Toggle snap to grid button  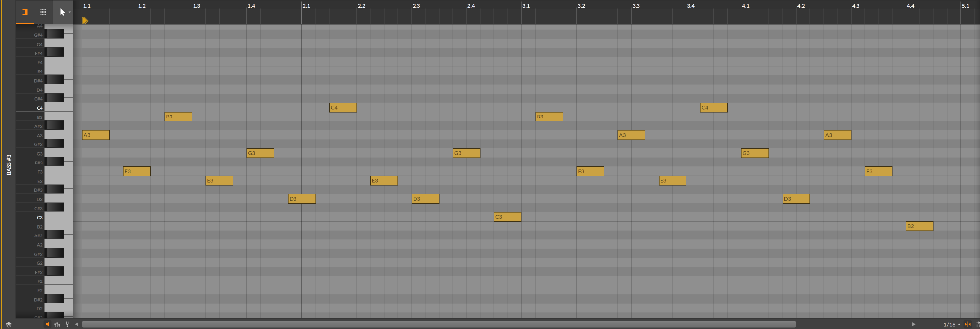pyautogui.click(x=968, y=324)
